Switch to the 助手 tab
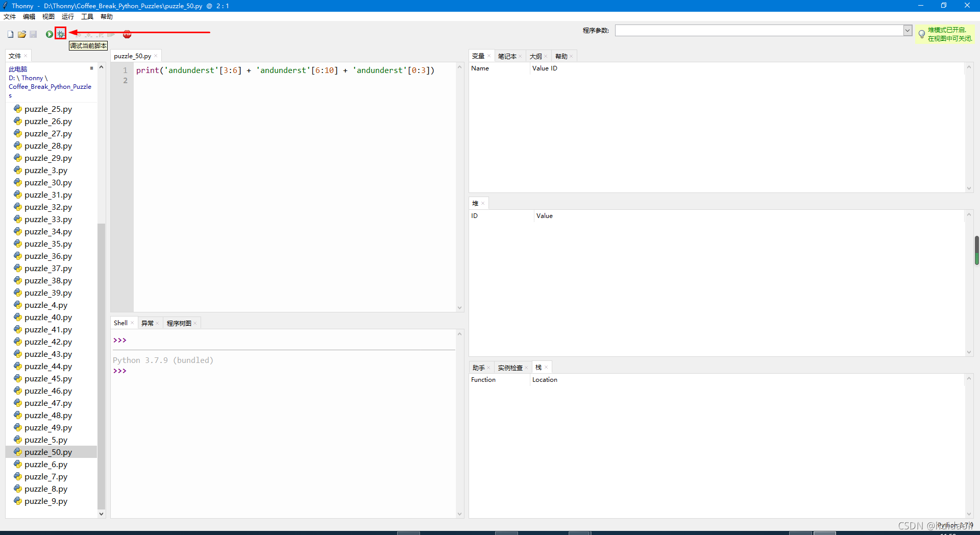Viewport: 980px width, 535px height. (x=478, y=368)
